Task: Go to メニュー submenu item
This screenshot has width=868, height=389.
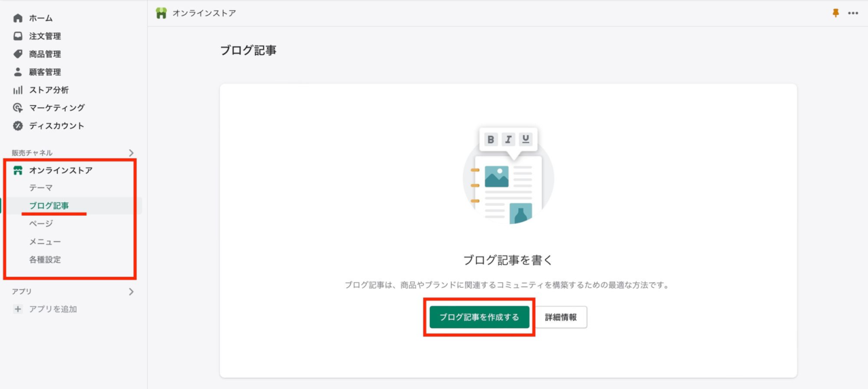Action: 45,242
